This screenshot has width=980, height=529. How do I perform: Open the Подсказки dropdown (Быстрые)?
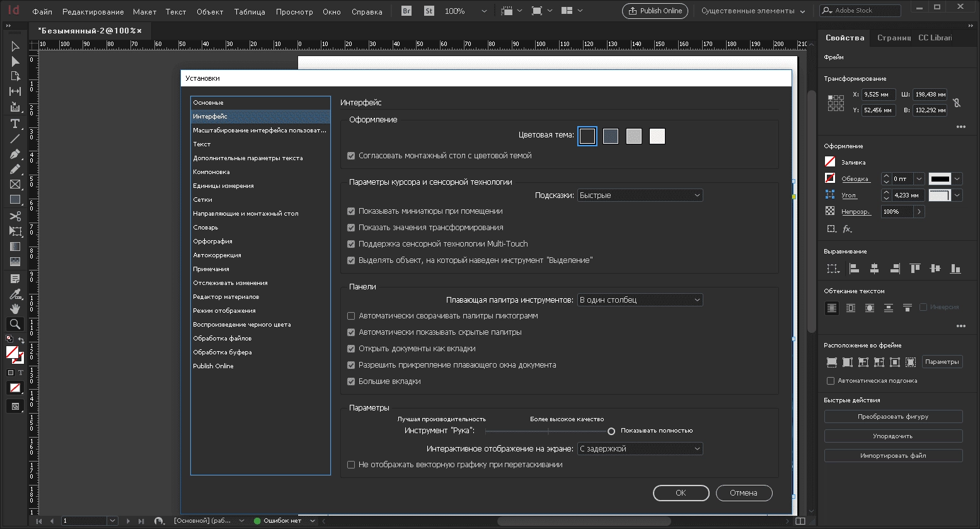(x=640, y=195)
